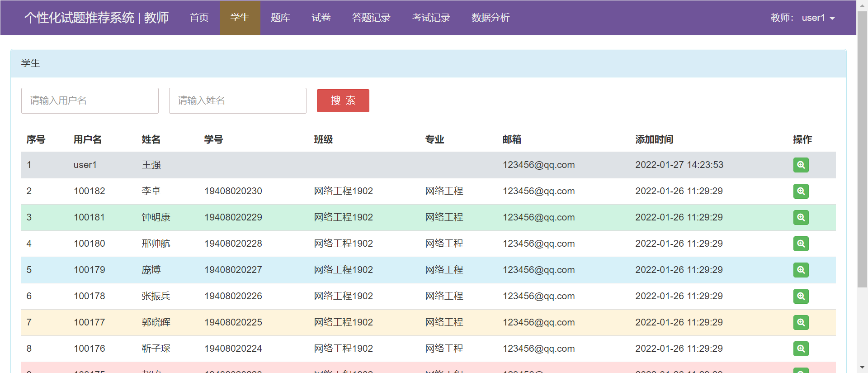Open the 题库 nav item

point(280,18)
